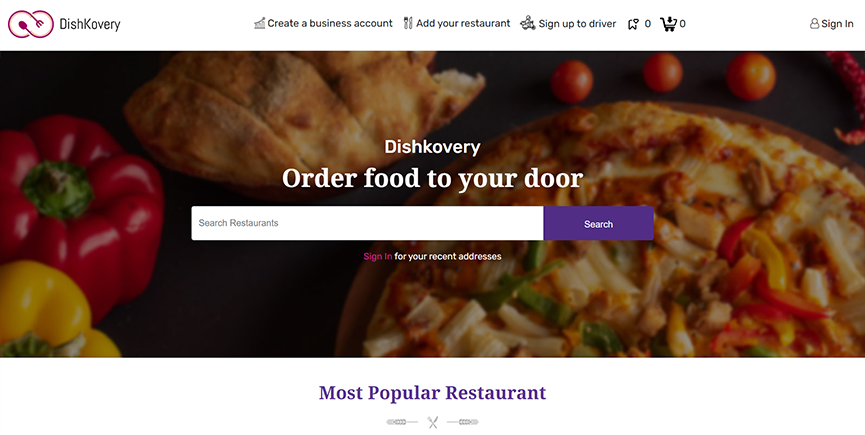Screen dimensions: 865x435
Task: Click the cart item count number
Action: (682, 24)
